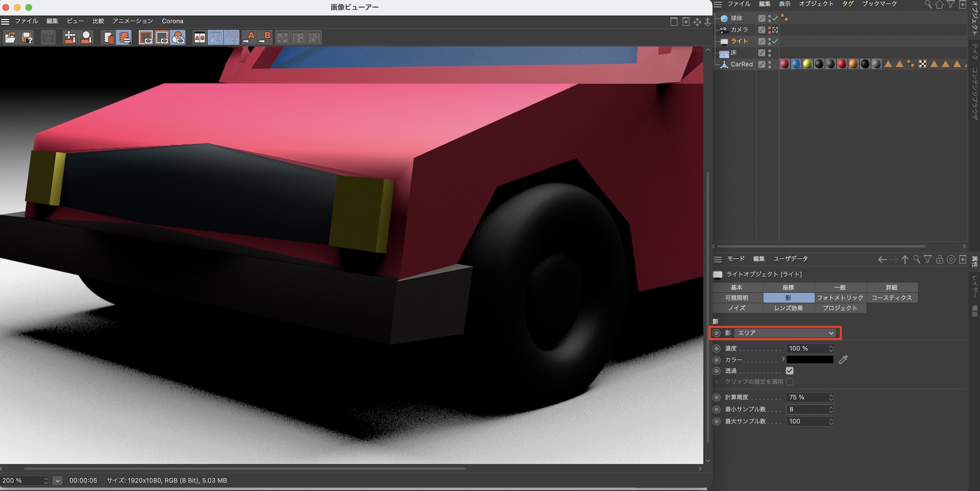Pick shadow color with the eyedropper icon
Screen dimensions: 980x491
[x=843, y=360]
